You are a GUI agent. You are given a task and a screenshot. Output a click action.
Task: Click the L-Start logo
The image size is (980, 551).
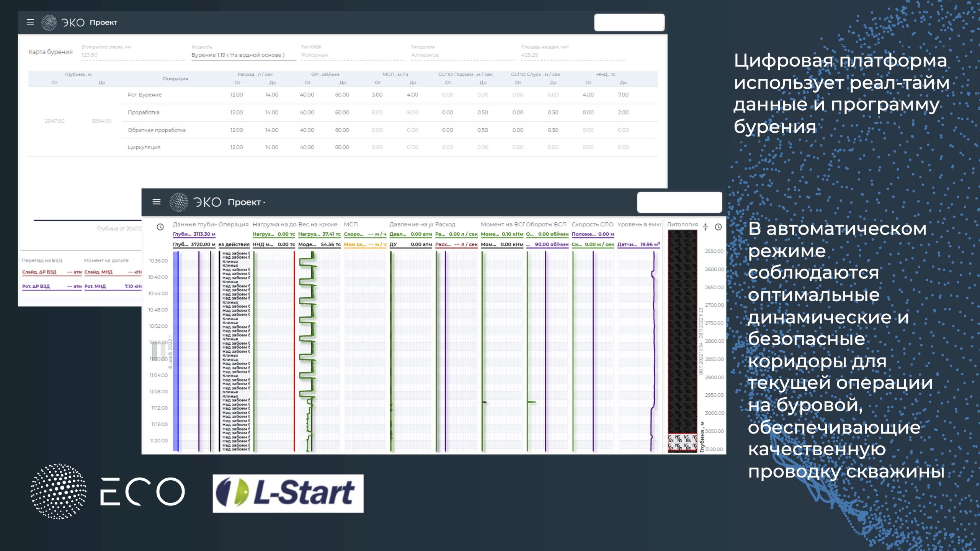tap(288, 493)
